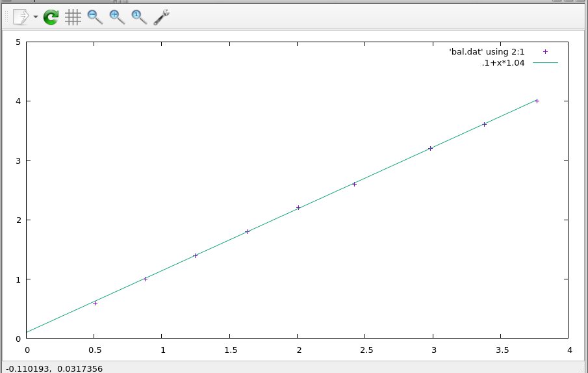
Task: Click the "'bal.dat' using 2:1" legend label
Action: point(487,52)
